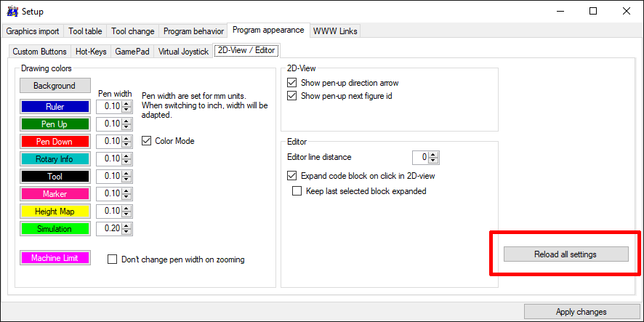
Task: Click the Apply changes button
Action: 581,312
